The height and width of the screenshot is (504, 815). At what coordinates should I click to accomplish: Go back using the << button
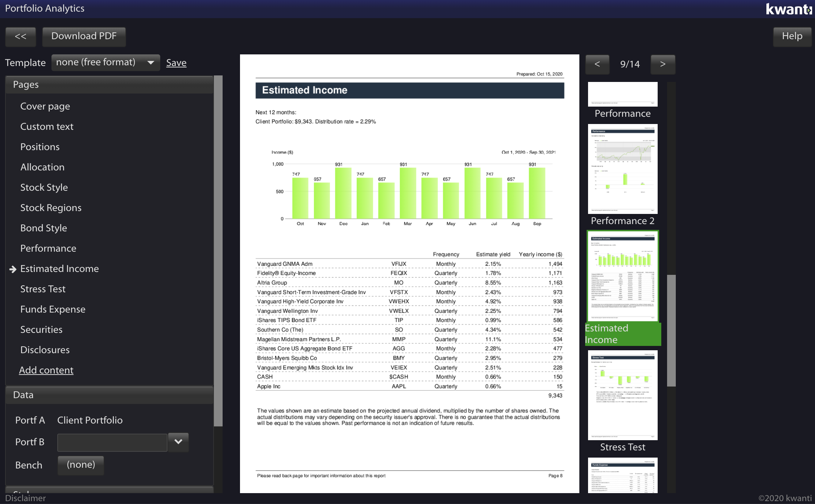point(21,37)
